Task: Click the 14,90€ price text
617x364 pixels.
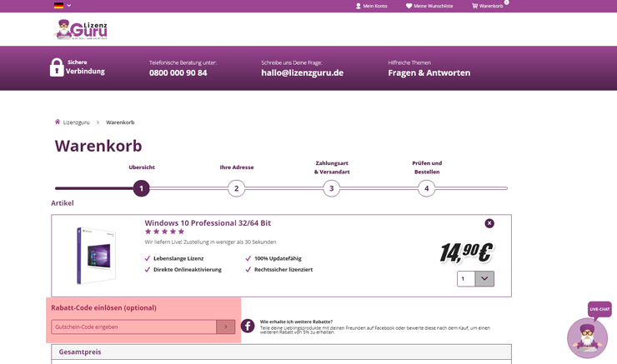Action: tap(466, 252)
